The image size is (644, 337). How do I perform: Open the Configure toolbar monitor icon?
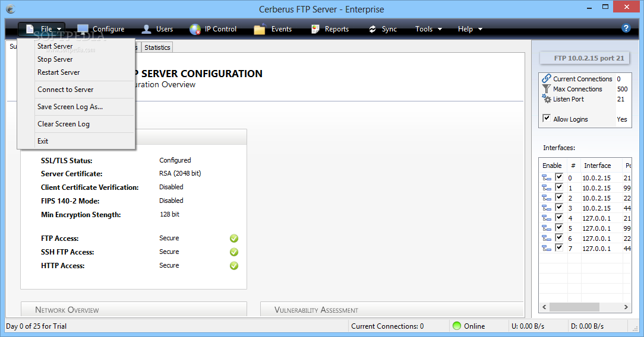83,29
